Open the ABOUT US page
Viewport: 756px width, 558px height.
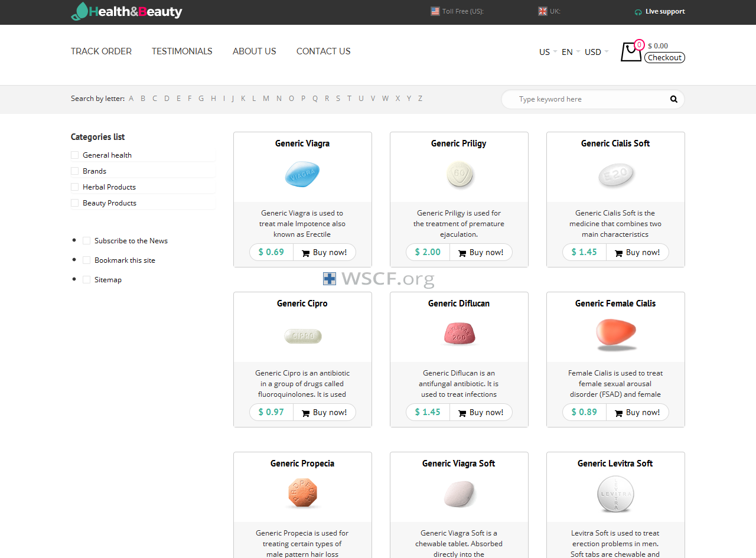coord(255,51)
